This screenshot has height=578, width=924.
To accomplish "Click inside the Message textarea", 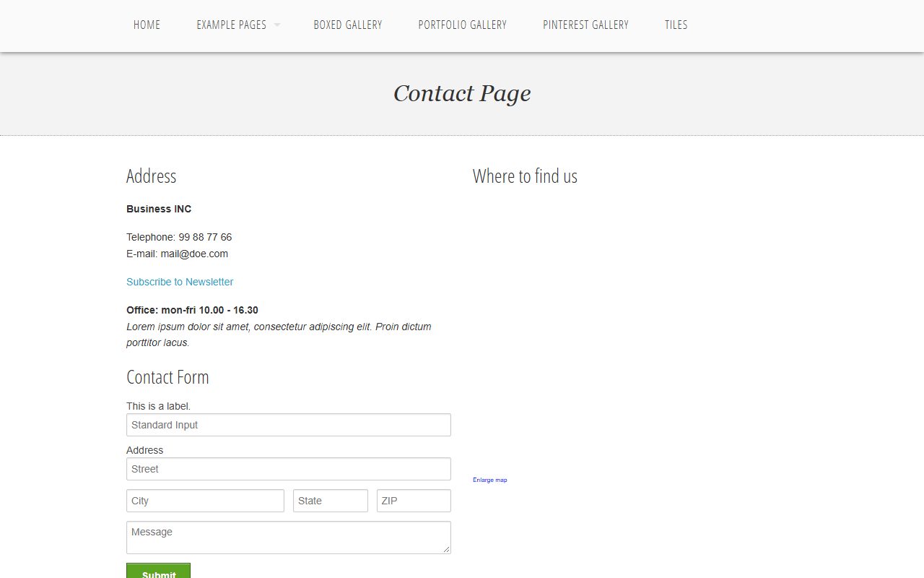I will [x=289, y=538].
